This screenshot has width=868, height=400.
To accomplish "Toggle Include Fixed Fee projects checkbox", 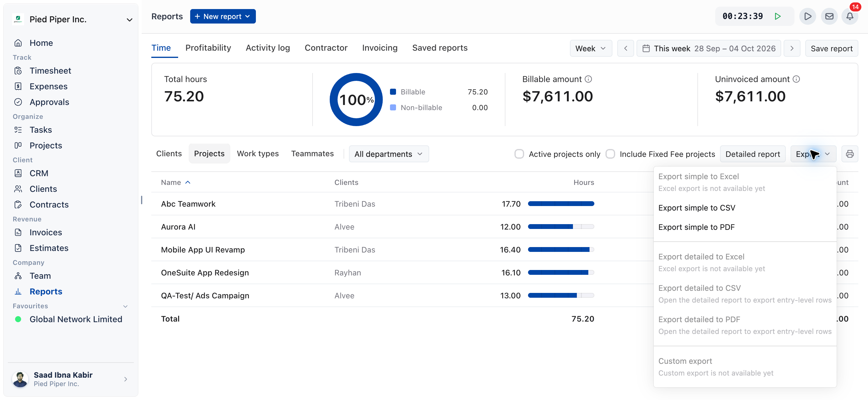I will tap(610, 154).
